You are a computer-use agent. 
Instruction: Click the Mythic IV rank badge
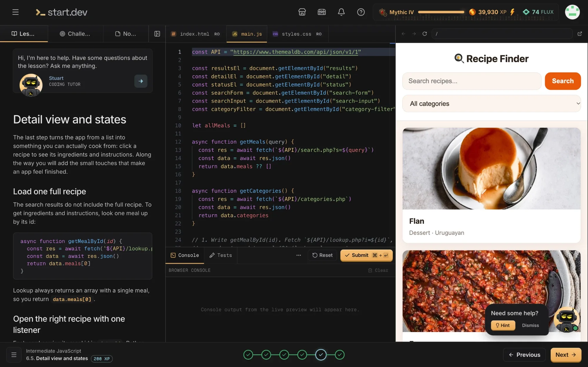coord(396,12)
